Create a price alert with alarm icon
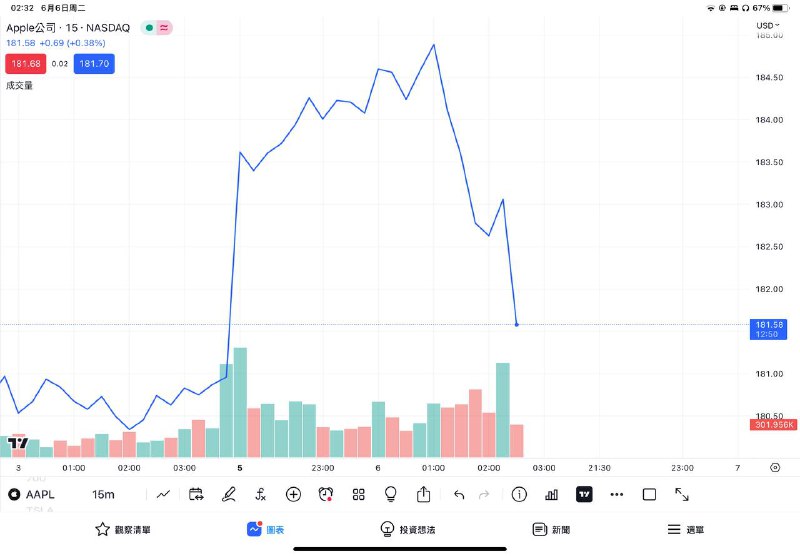800x556 pixels. [x=326, y=494]
